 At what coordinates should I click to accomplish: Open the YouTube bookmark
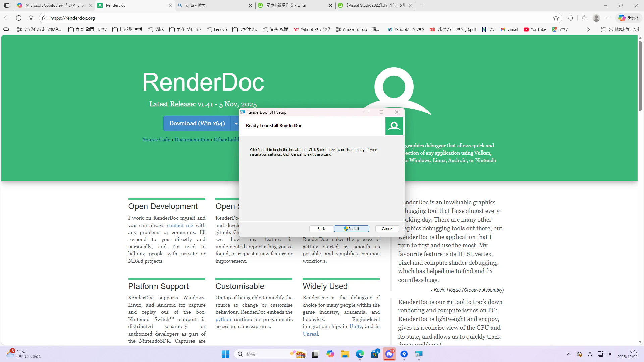tap(535, 29)
